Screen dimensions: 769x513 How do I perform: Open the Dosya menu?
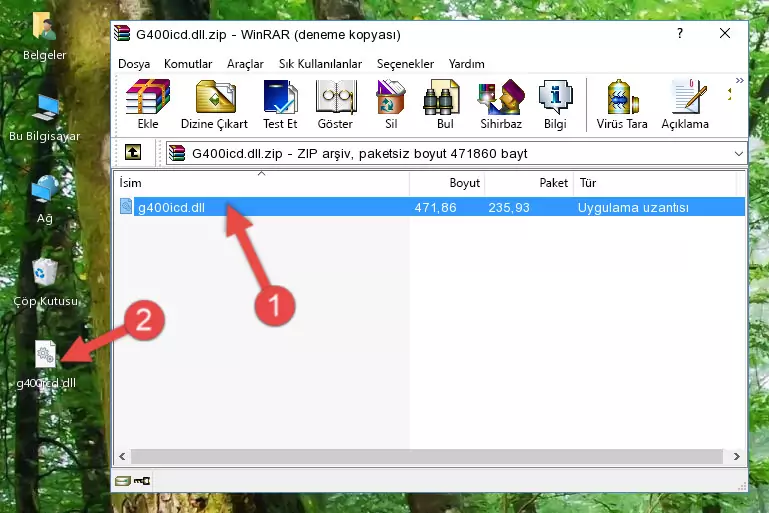click(134, 64)
